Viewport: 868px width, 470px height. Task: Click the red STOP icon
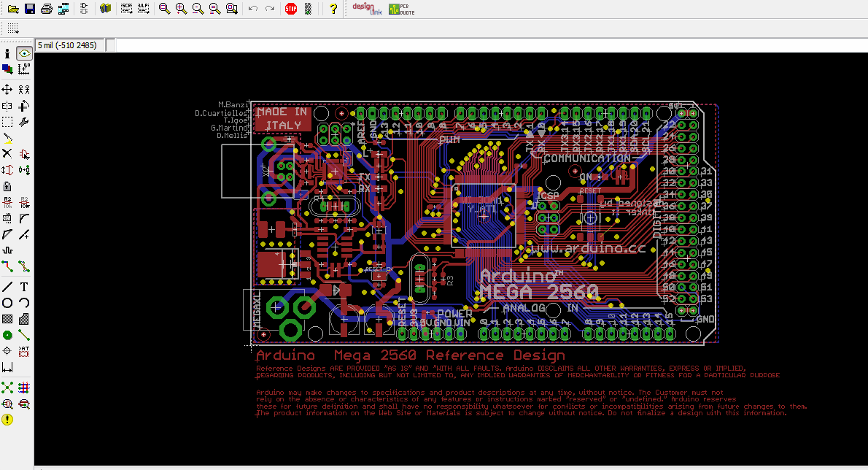[290, 9]
